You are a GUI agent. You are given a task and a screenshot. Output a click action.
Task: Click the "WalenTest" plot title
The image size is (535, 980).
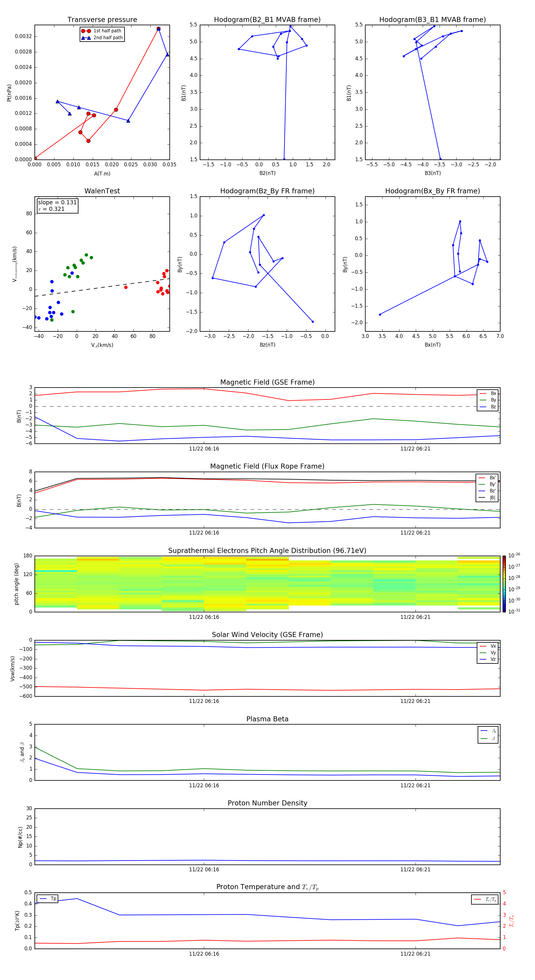pyautogui.click(x=102, y=191)
